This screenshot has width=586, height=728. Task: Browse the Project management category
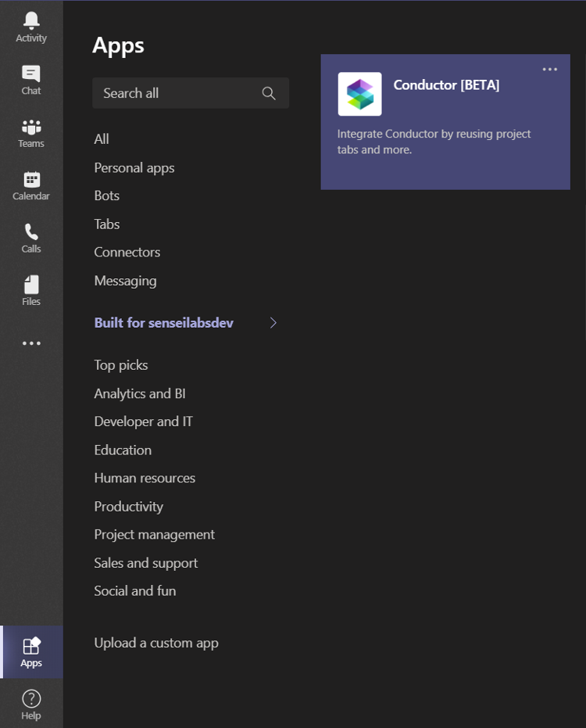tap(154, 534)
